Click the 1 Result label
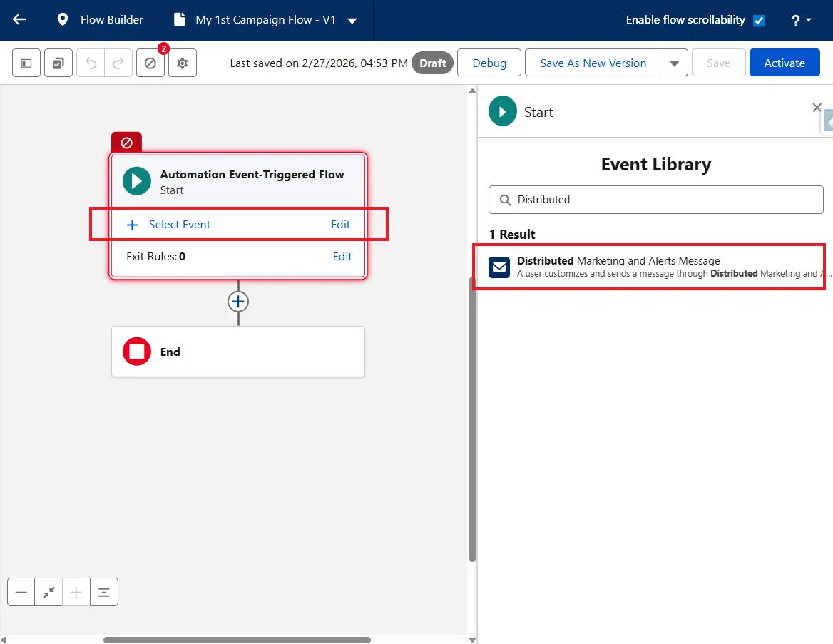 point(511,235)
